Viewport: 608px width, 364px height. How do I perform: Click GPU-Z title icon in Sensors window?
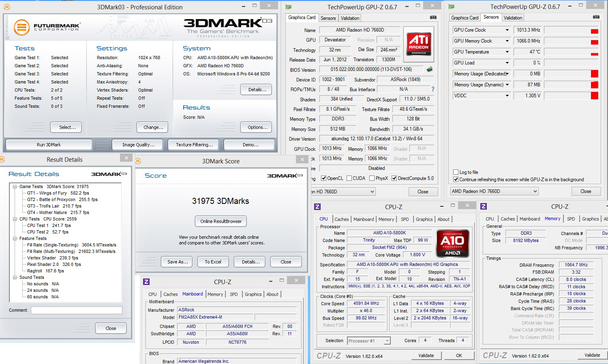click(451, 7)
